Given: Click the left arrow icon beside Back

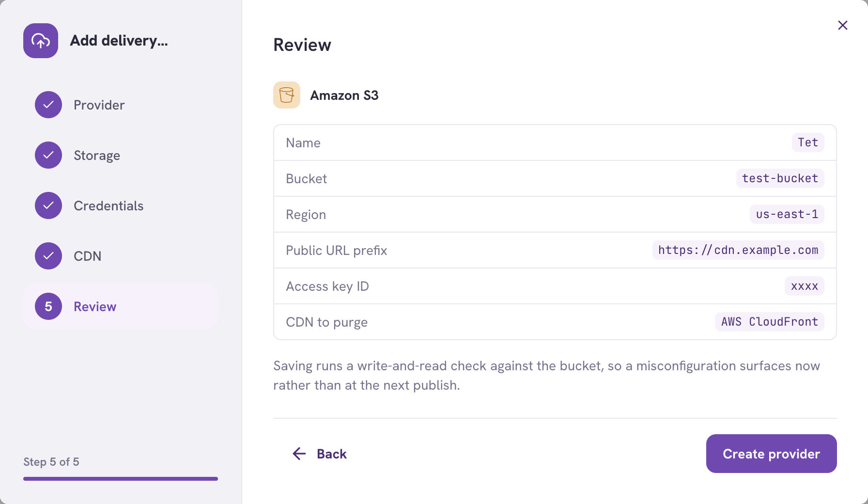Looking at the screenshot, I should tap(299, 454).
